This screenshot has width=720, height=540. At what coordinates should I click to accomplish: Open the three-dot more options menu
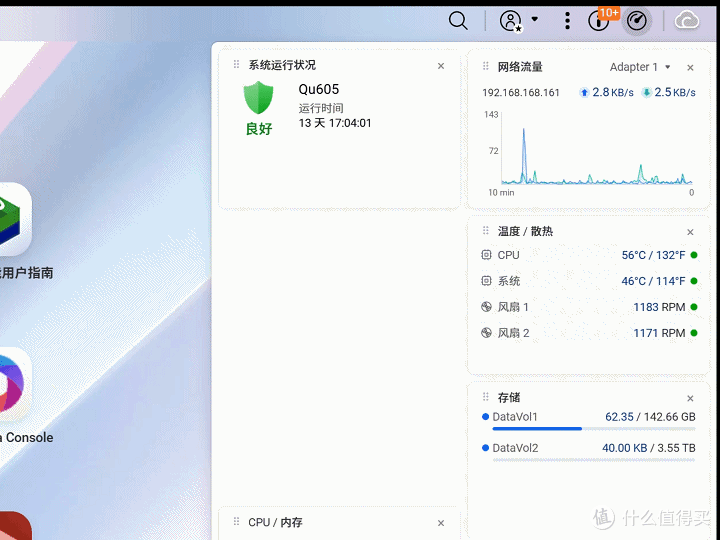(568, 21)
